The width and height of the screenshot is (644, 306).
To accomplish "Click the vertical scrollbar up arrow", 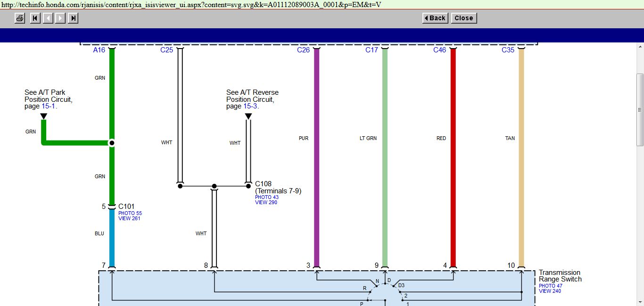I will click(640, 47).
